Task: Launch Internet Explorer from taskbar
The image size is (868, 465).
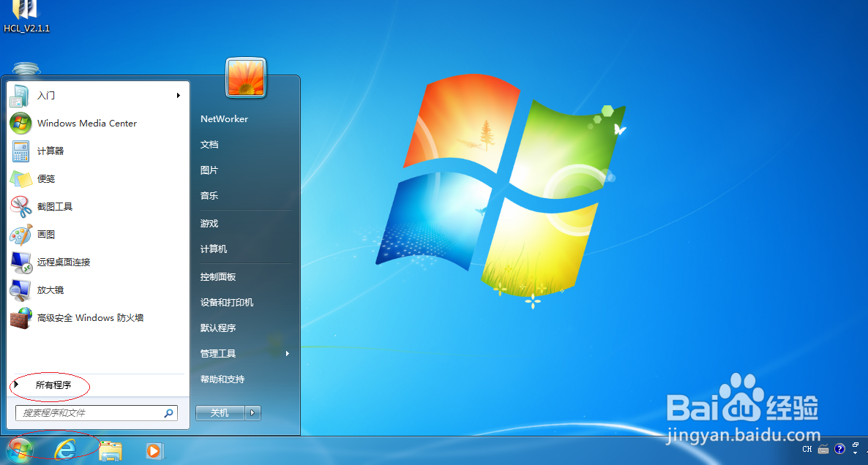Action: pos(65,450)
